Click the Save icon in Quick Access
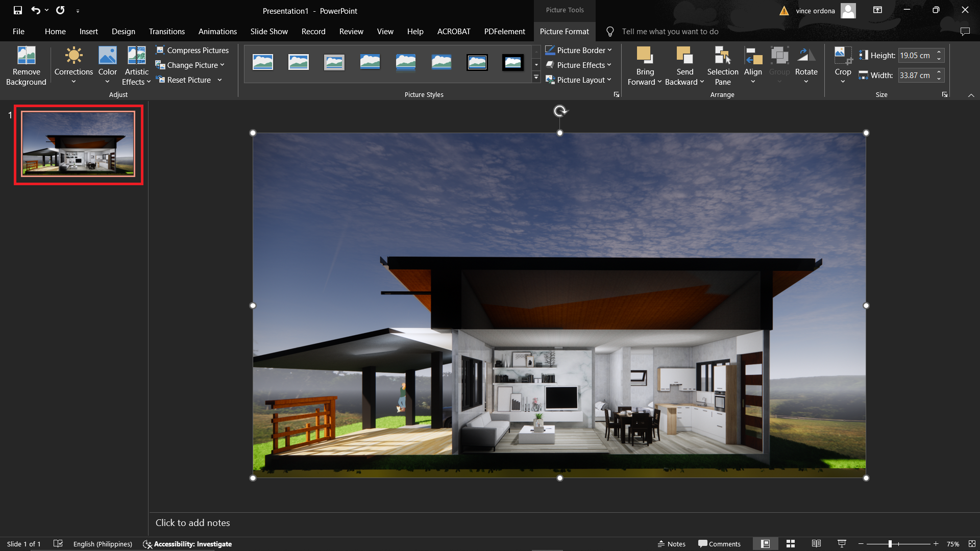The width and height of the screenshot is (980, 551). click(x=18, y=10)
